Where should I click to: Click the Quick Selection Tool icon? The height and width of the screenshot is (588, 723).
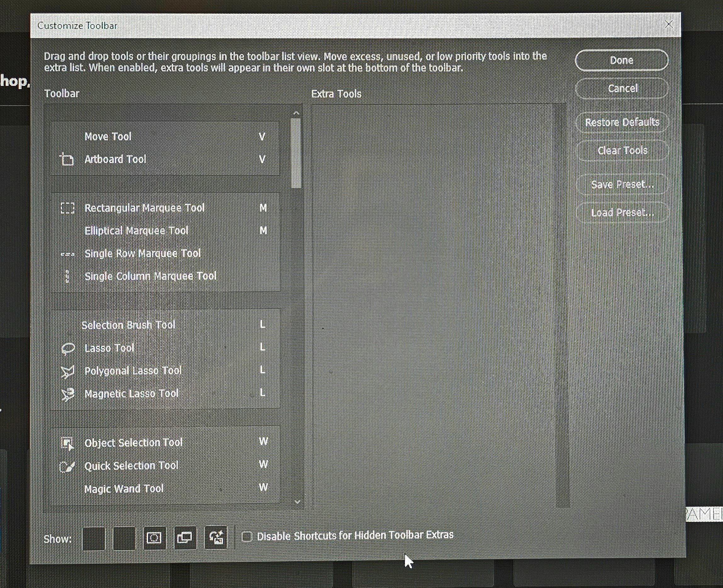(67, 466)
